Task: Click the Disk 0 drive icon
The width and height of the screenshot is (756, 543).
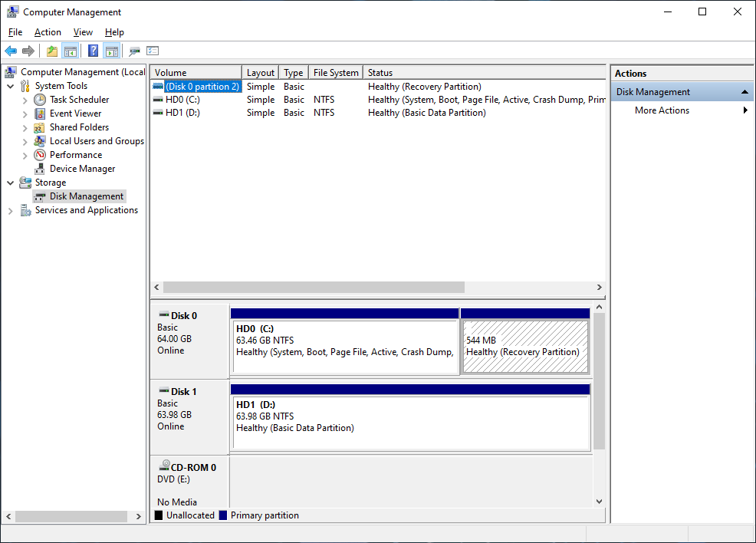Action: pos(164,314)
